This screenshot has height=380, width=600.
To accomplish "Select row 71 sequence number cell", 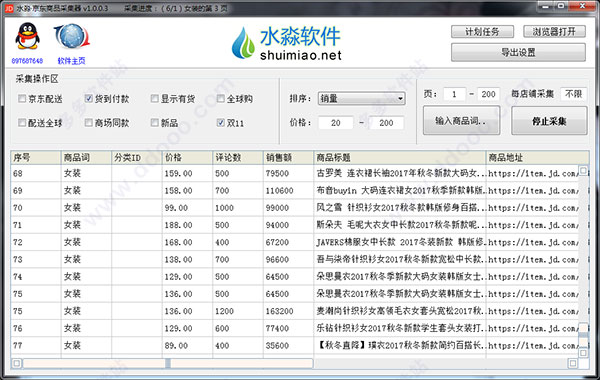I will [36, 225].
